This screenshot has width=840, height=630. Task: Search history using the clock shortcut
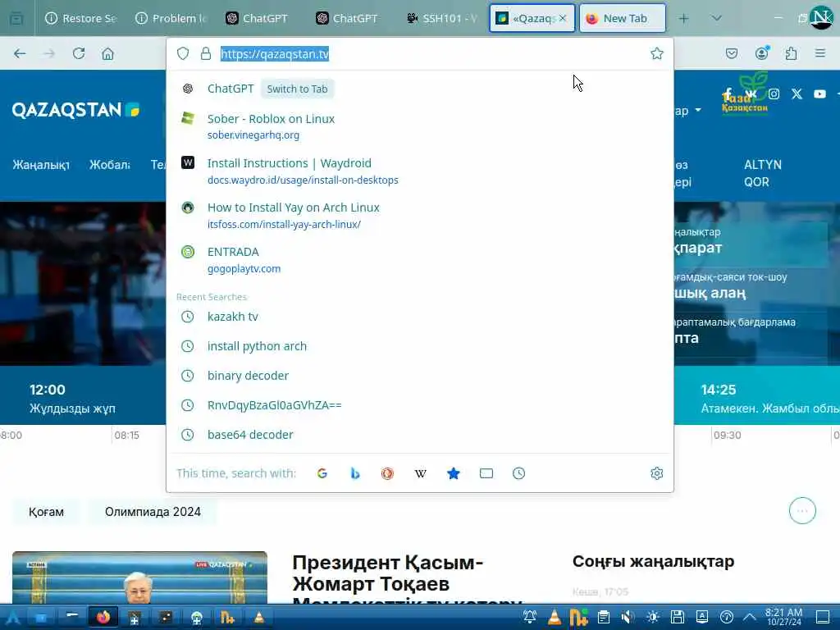(x=518, y=473)
